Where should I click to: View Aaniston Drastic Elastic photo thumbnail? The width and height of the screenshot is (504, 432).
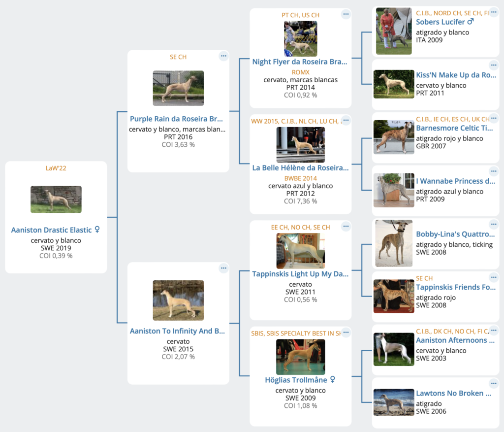56,199
